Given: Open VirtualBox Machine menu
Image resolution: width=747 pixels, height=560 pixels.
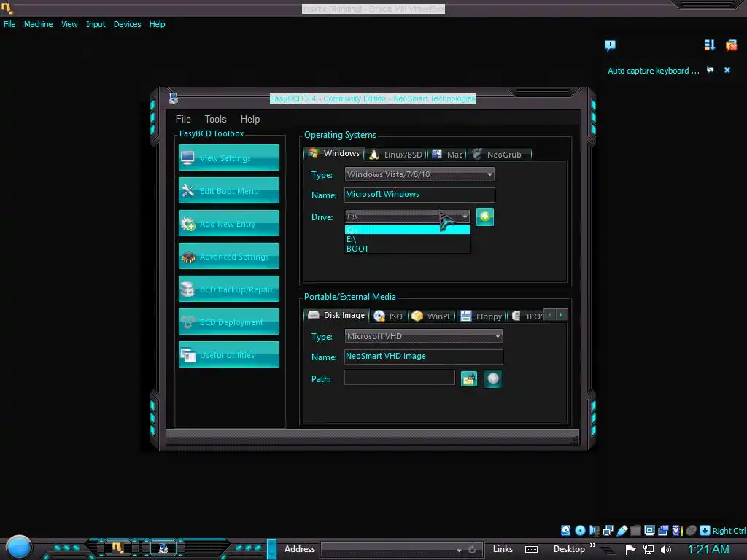Looking at the screenshot, I should click(38, 24).
